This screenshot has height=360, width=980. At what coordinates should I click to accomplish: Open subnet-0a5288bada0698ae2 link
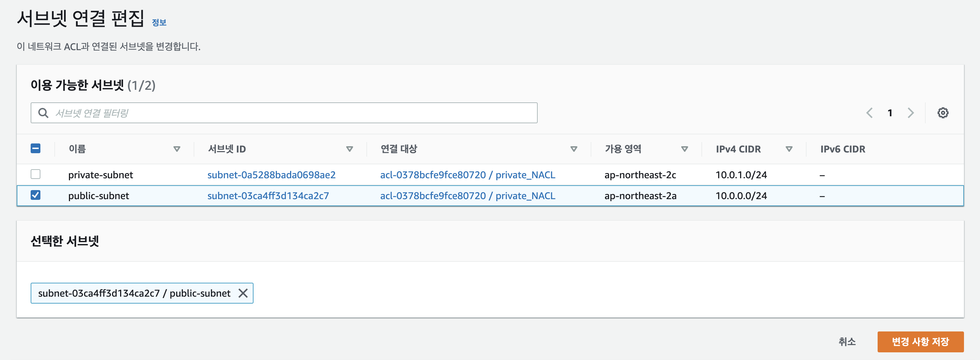(271, 175)
